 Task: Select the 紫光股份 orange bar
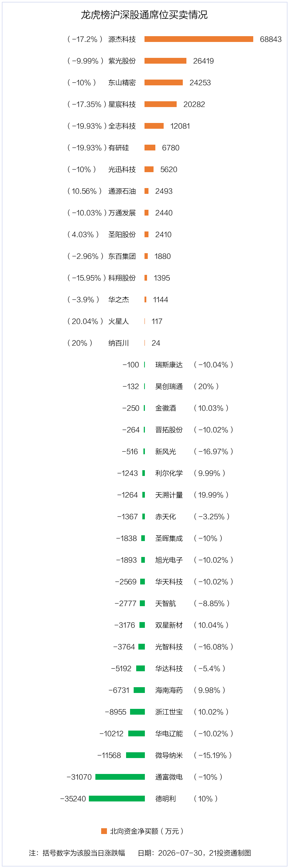(165, 61)
